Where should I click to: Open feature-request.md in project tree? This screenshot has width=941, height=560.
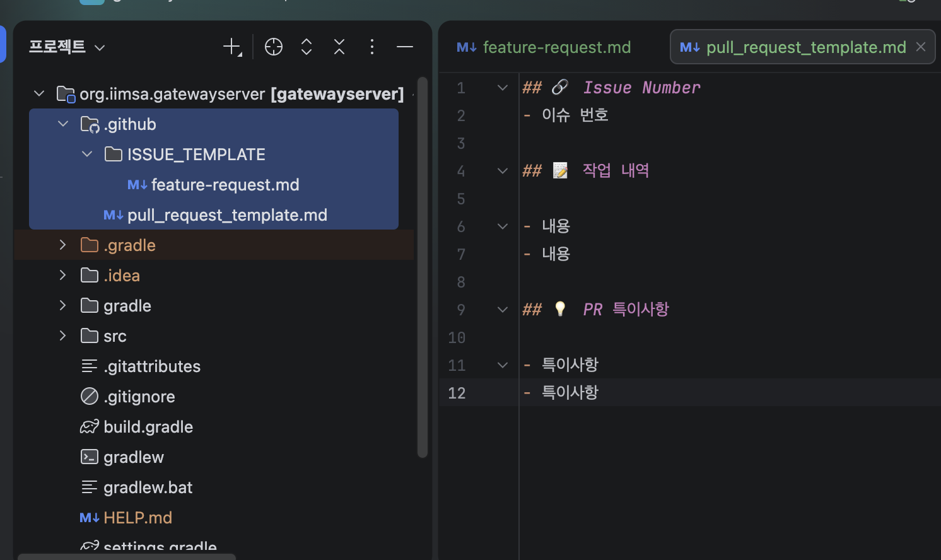pos(225,185)
